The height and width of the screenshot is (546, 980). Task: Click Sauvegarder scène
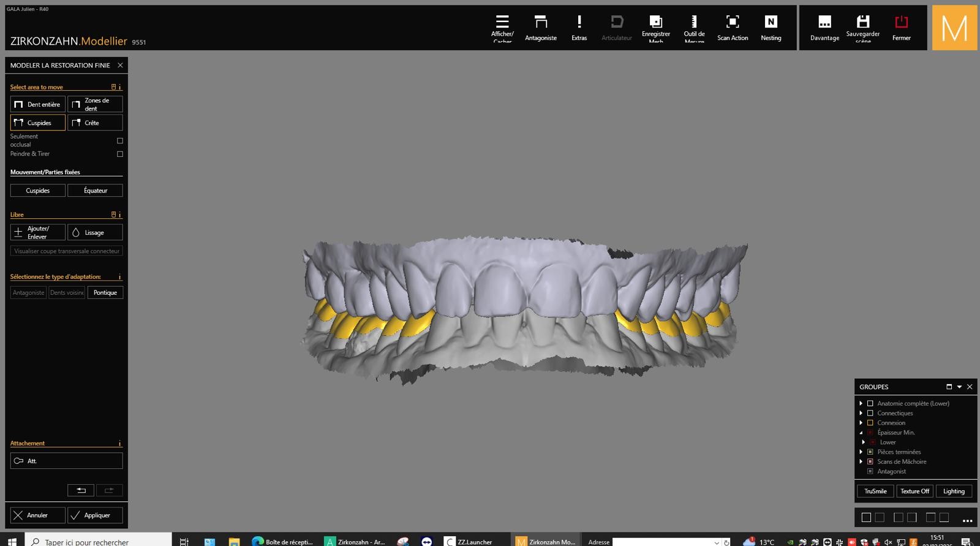point(863,28)
